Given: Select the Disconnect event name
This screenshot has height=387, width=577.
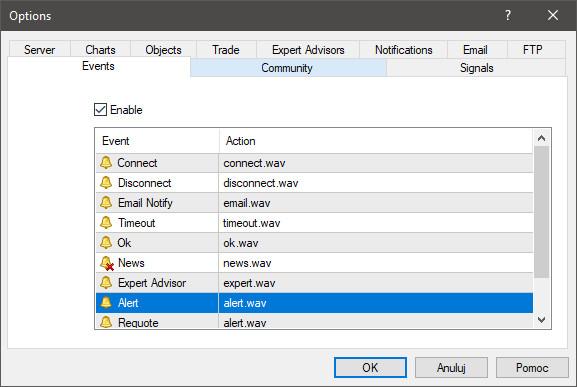Looking at the screenshot, I should tap(145, 183).
